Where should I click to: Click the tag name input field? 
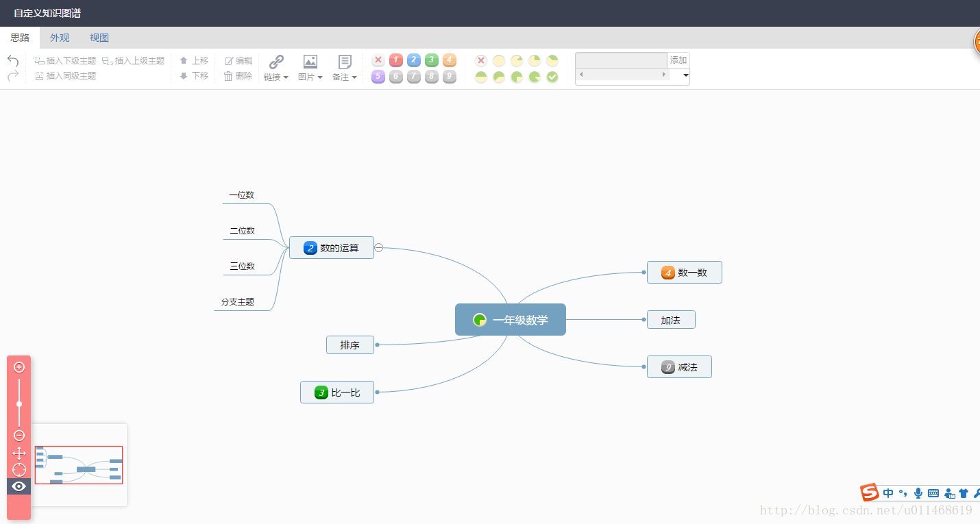click(x=621, y=60)
